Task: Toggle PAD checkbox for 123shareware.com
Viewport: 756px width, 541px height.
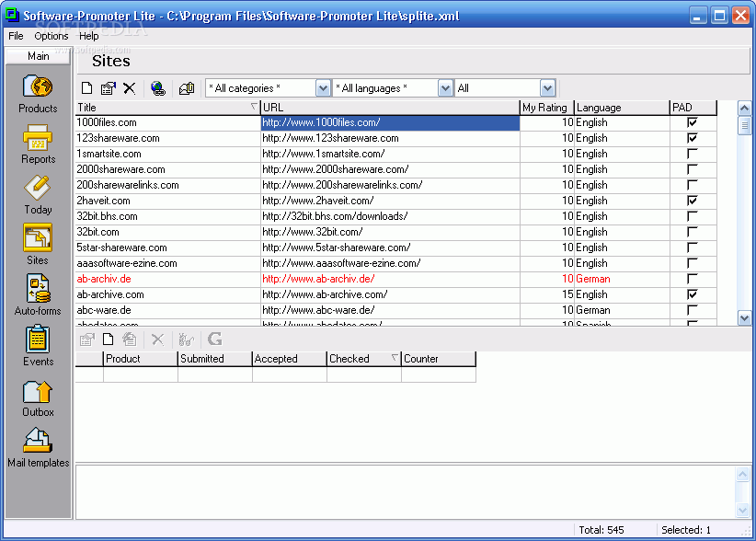Action: [693, 138]
